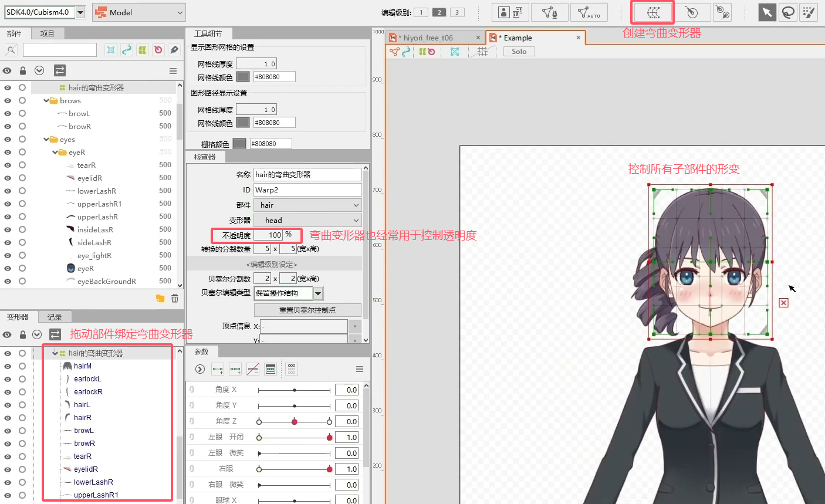The height and width of the screenshot is (504, 825).
Task: Toggle visibility of earlockL in deformer panel
Action: pos(8,379)
